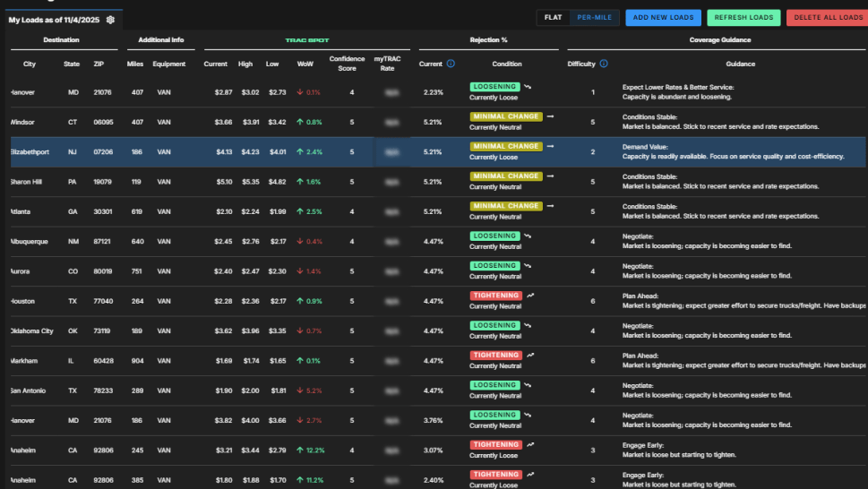The height and width of the screenshot is (489, 868).
Task: Click info icon next to Difficulty header
Action: pos(604,64)
